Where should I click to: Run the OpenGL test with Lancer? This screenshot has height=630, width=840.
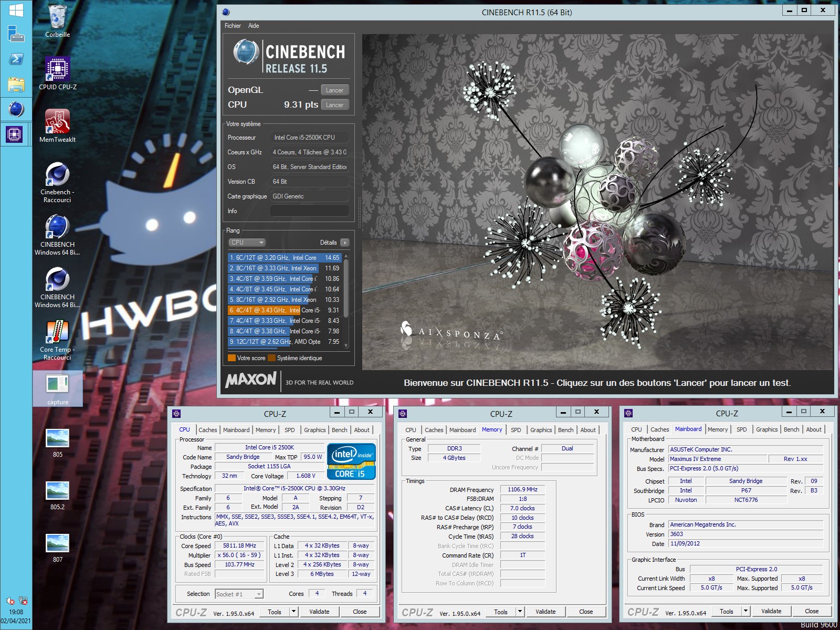(334, 90)
